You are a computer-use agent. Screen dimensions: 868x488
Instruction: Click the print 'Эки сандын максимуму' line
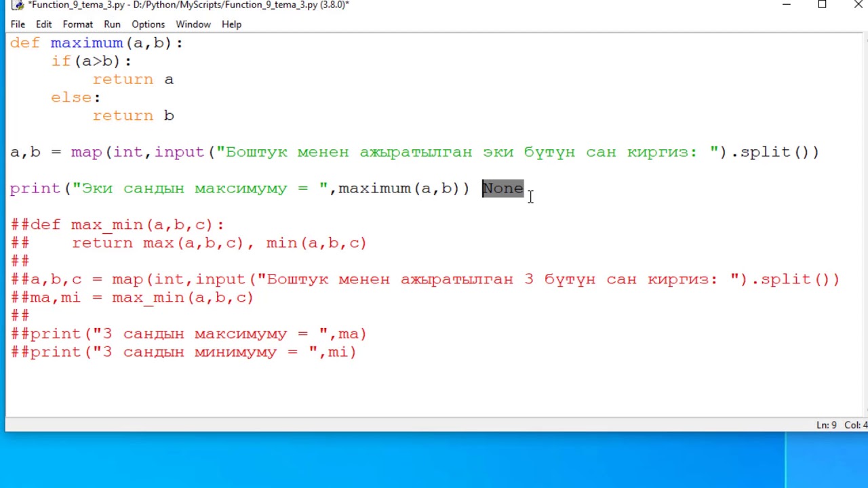click(x=239, y=188)
